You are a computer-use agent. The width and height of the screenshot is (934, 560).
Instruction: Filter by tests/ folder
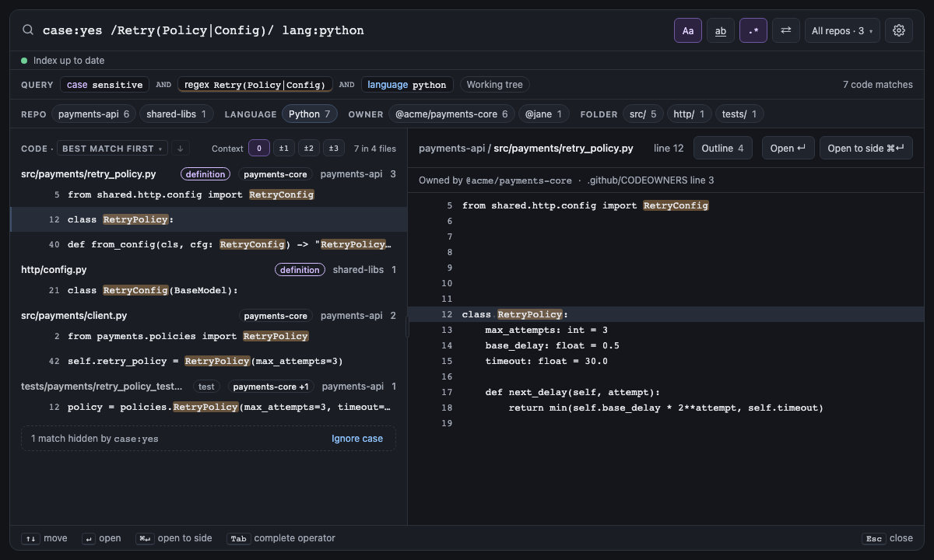(740, 114)
